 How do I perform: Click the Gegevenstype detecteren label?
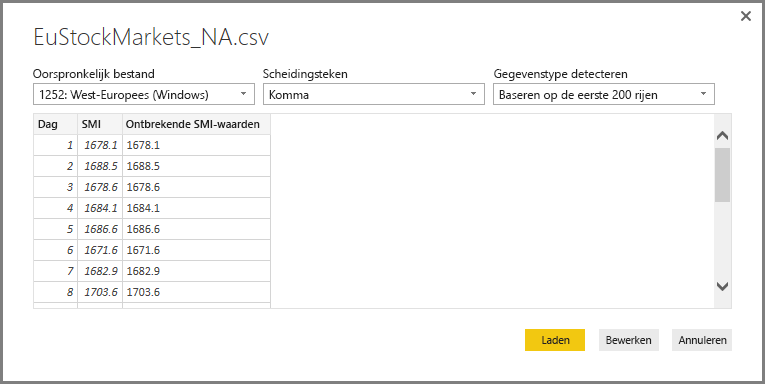[x=561, y=74]
